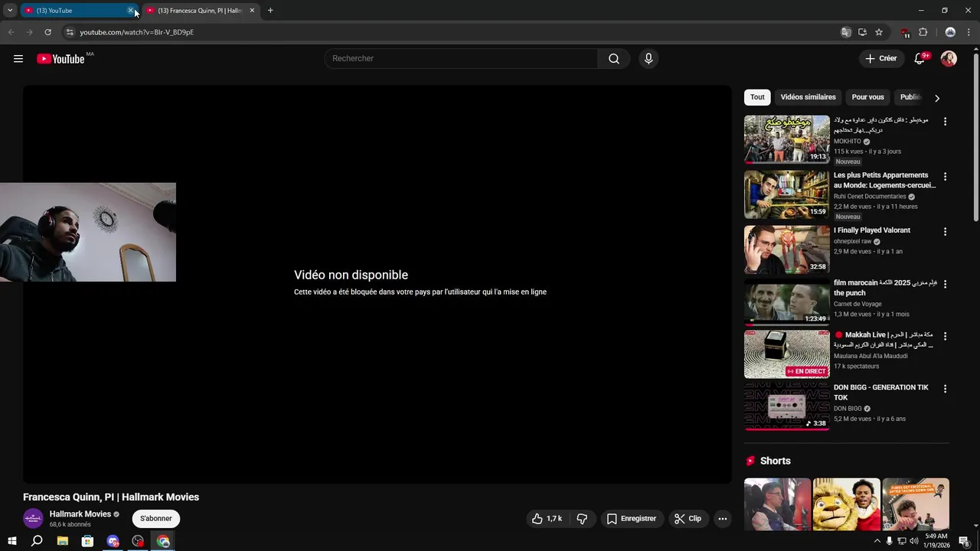Viewport: 980px width, 551px height.
Task: Open Windows search on the taskbar
Action: 37,541
